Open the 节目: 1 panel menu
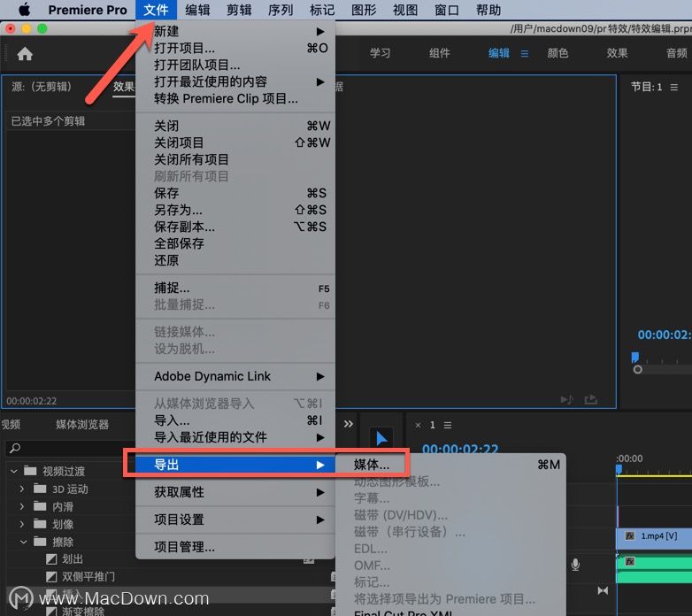This screenshot has width=692, height=616. (674, 87)
